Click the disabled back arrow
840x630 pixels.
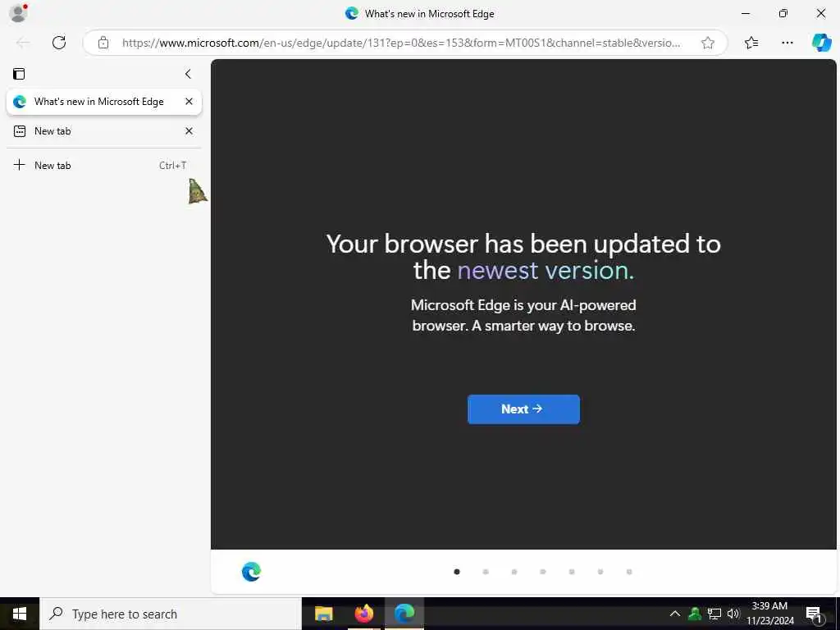tap(23, 43)
